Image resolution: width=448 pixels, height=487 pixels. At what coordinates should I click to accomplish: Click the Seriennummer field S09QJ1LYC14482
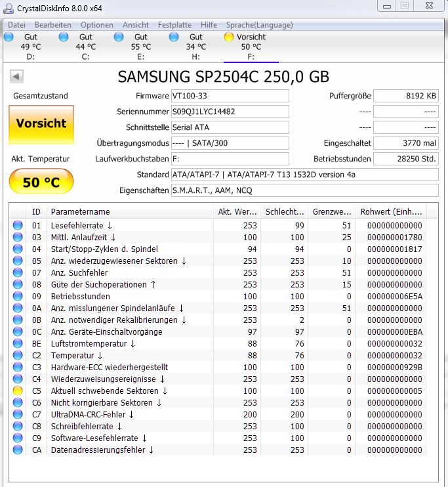[x=230, y=112]
